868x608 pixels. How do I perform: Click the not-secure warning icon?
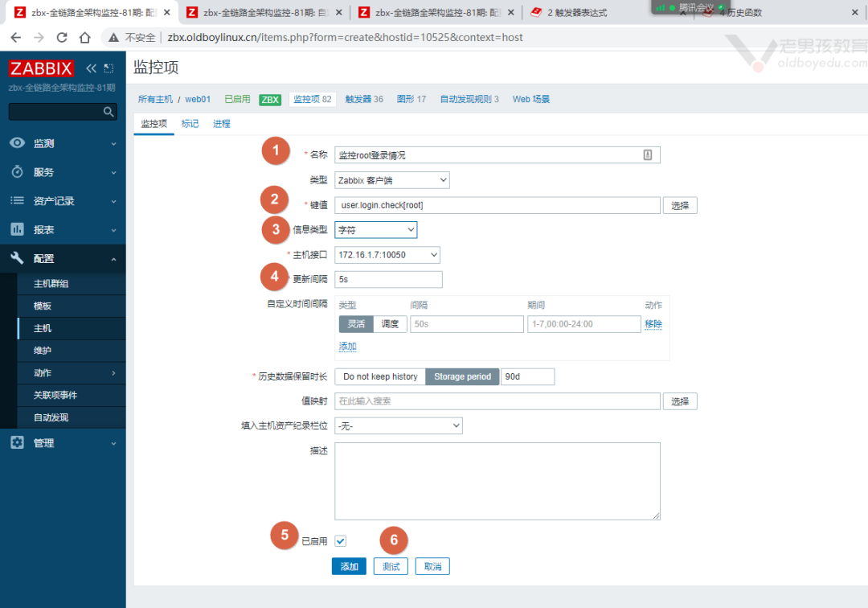pos(113,38)
